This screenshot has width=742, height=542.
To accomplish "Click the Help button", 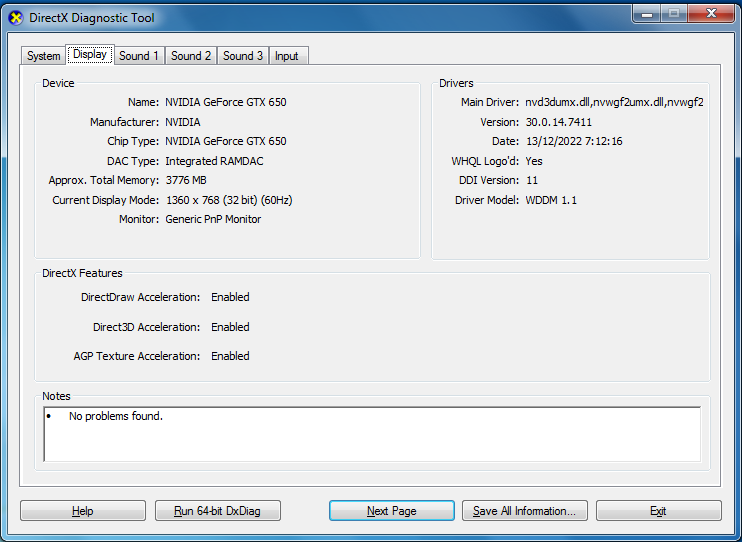I will coord(83,511).
